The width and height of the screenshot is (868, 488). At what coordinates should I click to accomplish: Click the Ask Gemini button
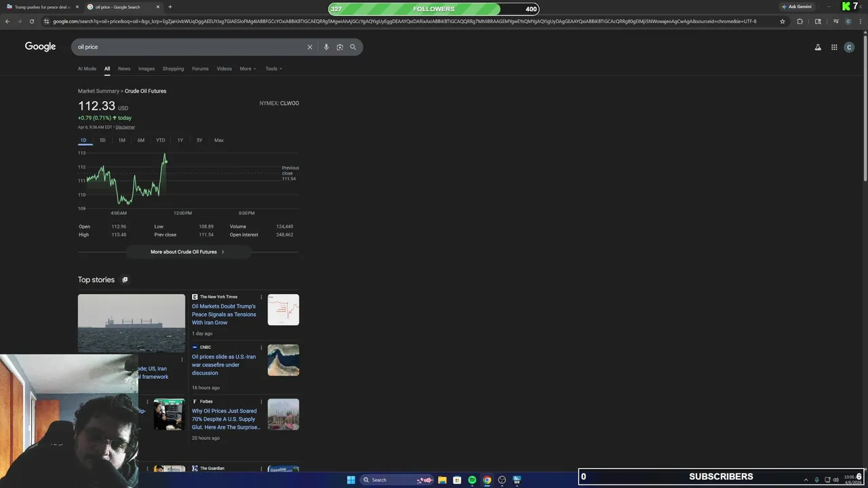click(x=797, y=7)
